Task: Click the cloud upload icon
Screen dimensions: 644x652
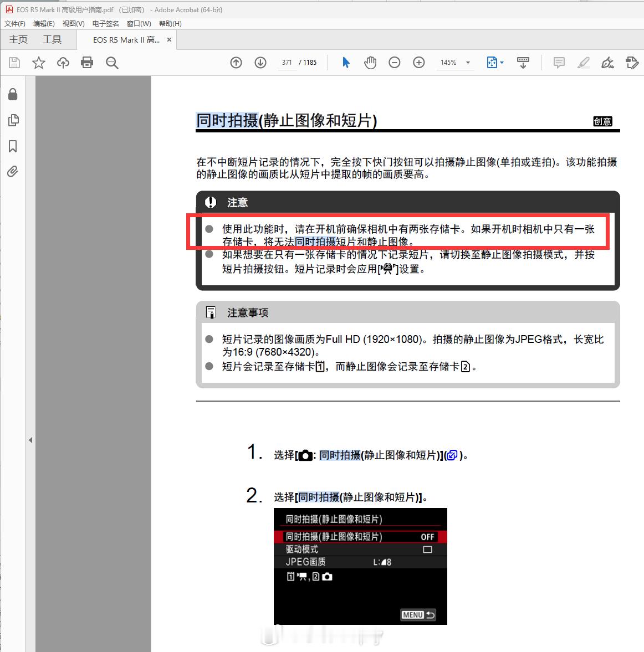Action: (x=63, y=63)
